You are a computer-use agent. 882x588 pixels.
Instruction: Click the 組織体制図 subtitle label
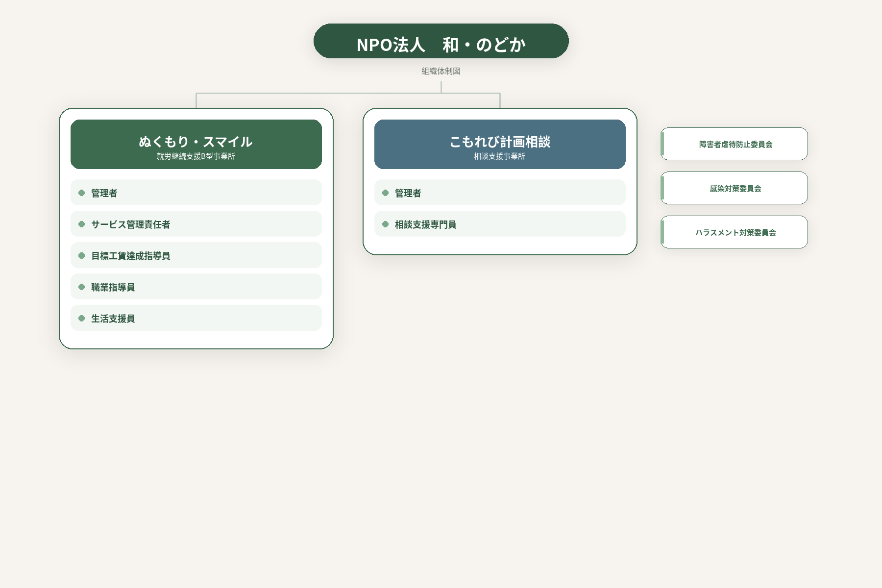coord(441,71)
